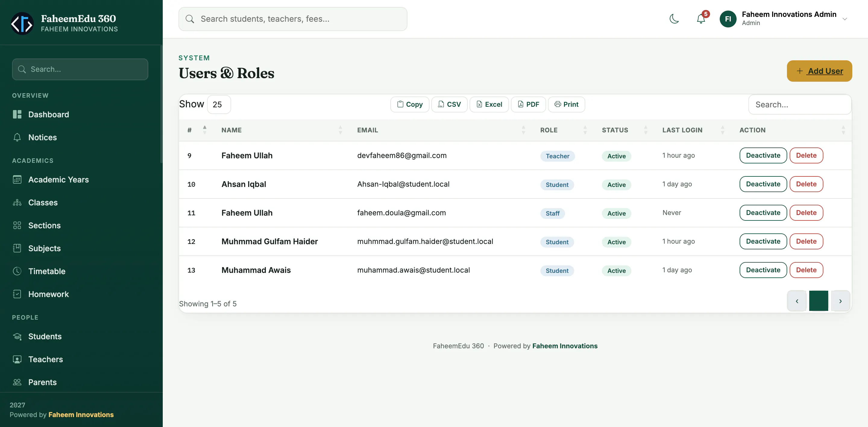Open the Teachers sidebar item
The height and width of the screenshot is (427, 868).
click(x=46, y=359)
